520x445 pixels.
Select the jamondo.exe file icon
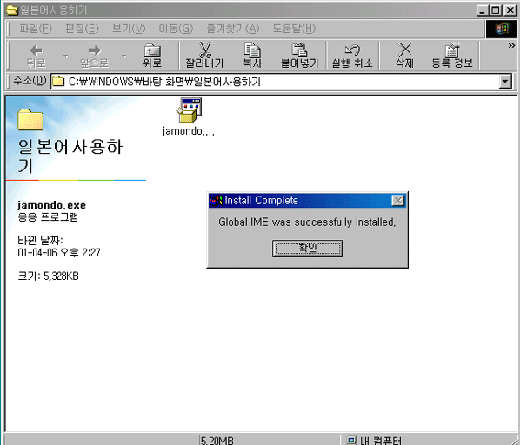[189, 110]
